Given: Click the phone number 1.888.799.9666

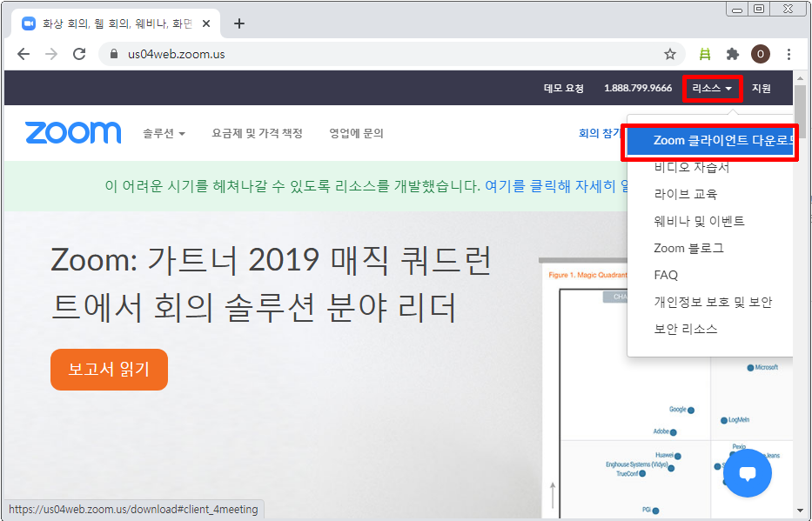Looking at the screenshot, I should [x=638, y=89].
